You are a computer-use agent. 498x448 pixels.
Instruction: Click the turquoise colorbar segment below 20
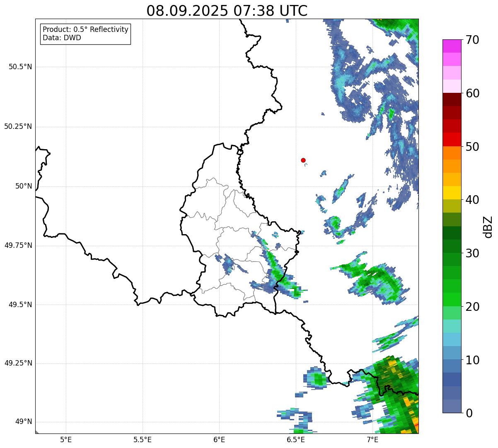pyautogui.click(x=452, y=326)
